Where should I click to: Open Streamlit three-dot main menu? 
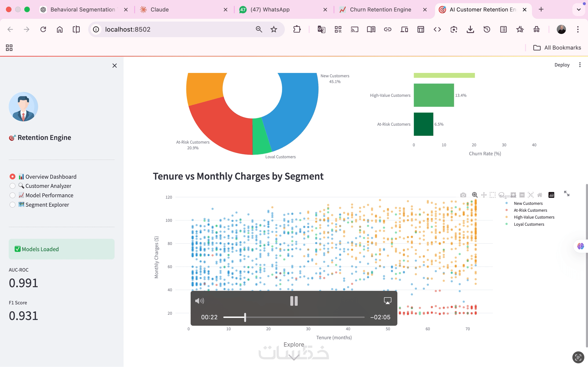[x=580, y=65]
